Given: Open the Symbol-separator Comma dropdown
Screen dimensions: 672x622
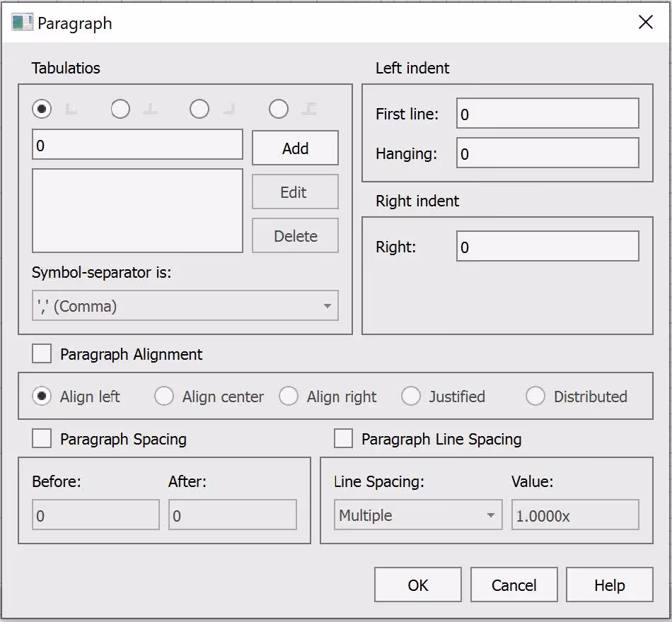Looking at the screenshot, I should click(x=185, y=306).
